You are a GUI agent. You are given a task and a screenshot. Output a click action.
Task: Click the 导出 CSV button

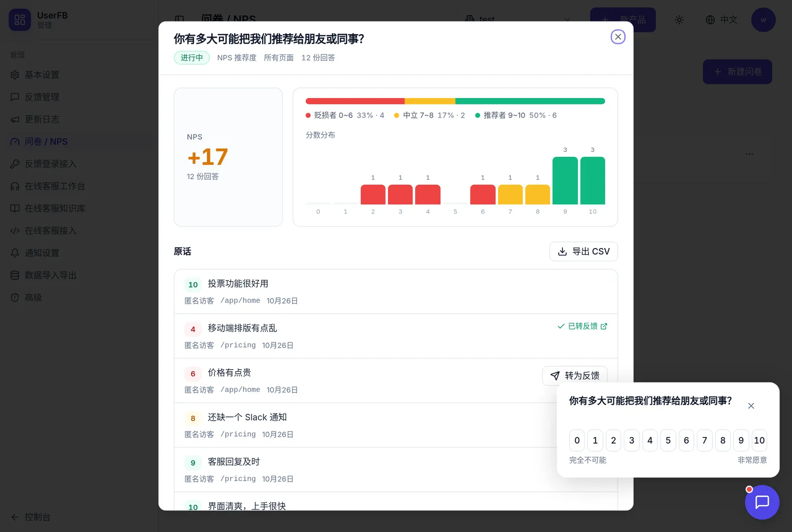(x=584, y=251)
